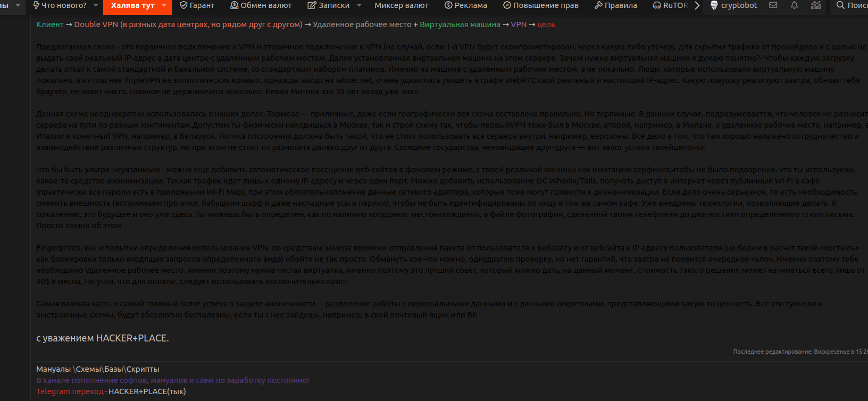Open the notifications bell icon
The image size is (868, 401).
(794, 5)
